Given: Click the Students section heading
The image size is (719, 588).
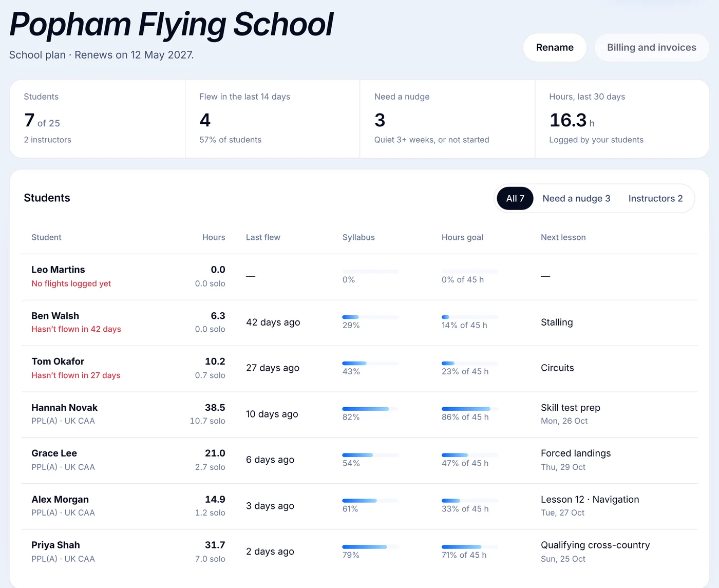Looking at the screenshot, I should (x=47, y=198).
